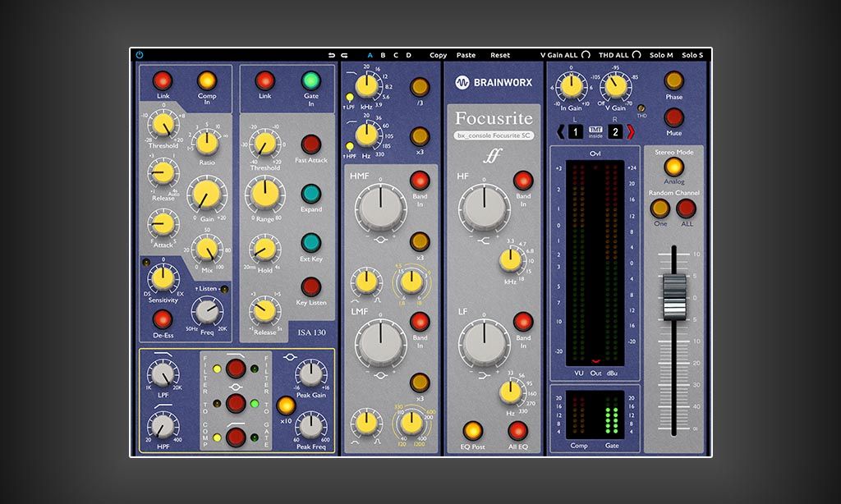Click the red right channel arrow next to 2

631,131
